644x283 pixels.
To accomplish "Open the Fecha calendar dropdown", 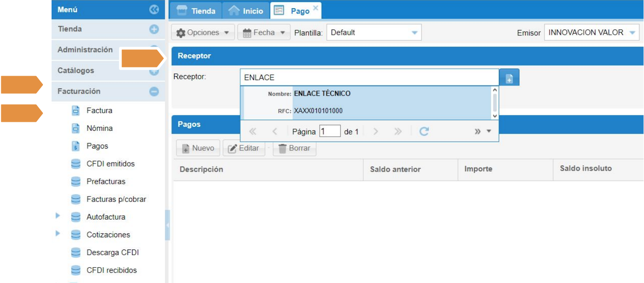I will [x=264, y=33].
